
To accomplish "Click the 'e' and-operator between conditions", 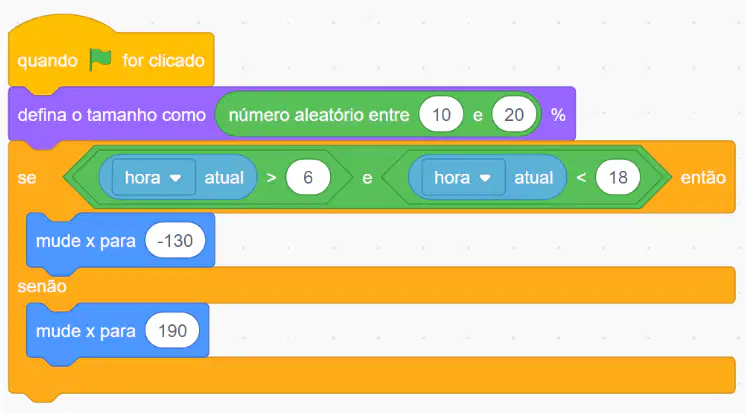I will pyautogui.click(x=367, y=178).
